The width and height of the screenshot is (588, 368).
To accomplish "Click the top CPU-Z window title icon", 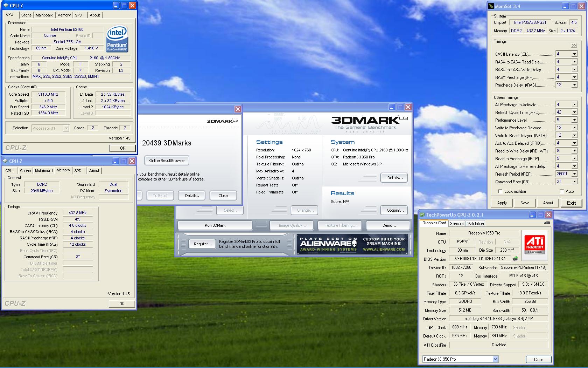I will [6, 6].
